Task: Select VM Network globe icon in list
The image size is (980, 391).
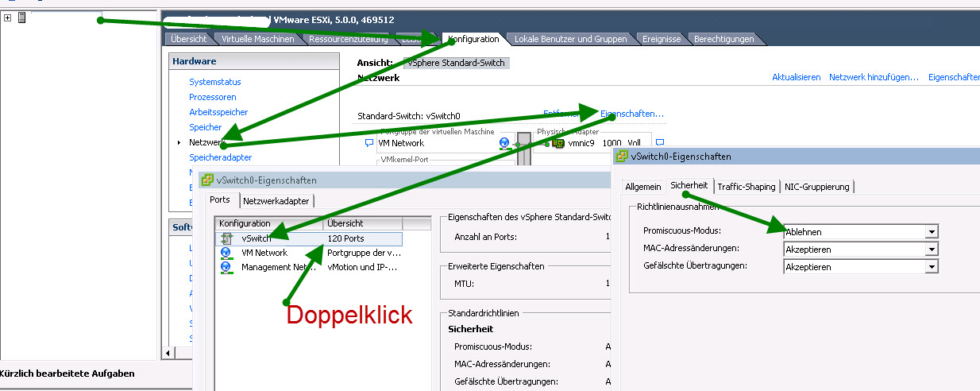Action: [x=226, y=253]
